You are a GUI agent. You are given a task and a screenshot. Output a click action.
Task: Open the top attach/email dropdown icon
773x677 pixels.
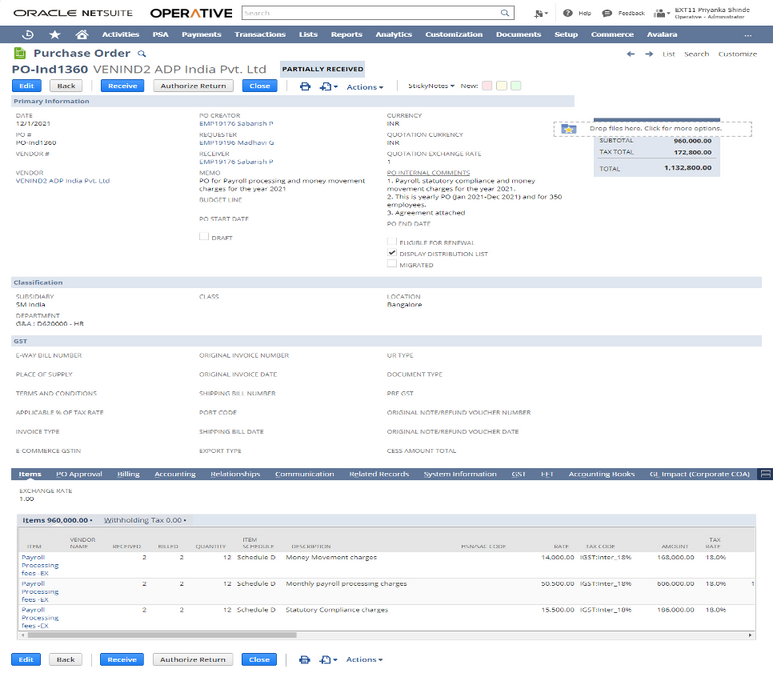point(328,86)
